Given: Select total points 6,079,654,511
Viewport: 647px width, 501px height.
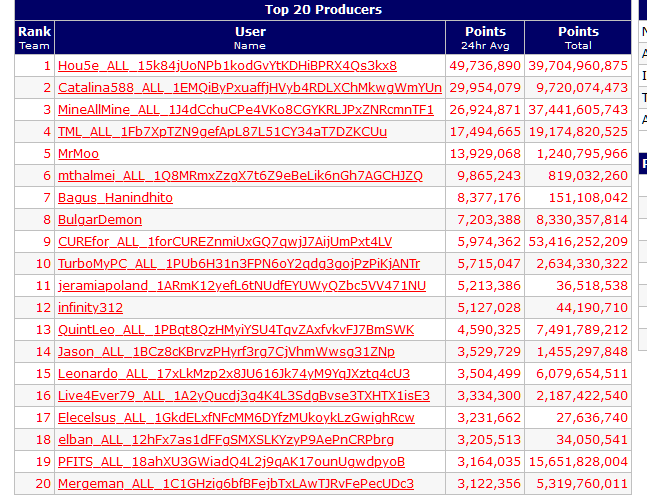Looking at the screenshot, I should 582,373.
